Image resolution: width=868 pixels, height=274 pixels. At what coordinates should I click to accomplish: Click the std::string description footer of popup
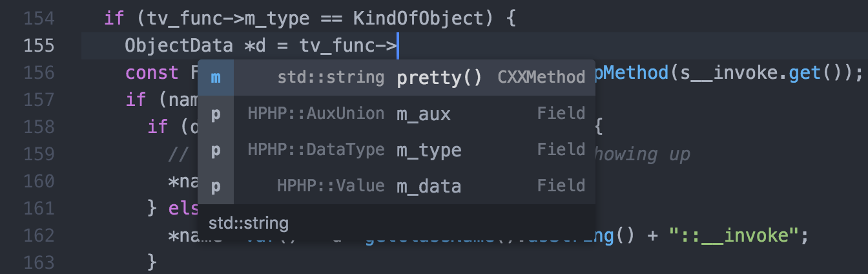pyautogui.click(x=397, y=224)
